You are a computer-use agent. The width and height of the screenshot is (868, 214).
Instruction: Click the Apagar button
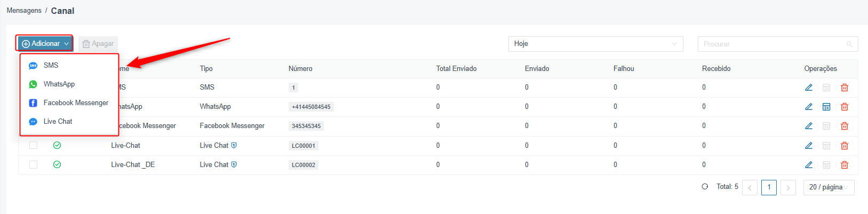(98, 44)
